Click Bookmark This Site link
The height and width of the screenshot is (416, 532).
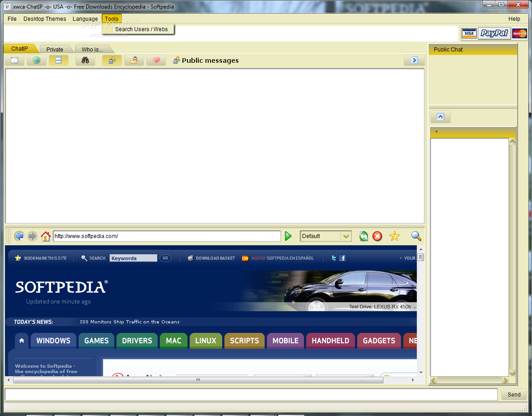(41, 258)
